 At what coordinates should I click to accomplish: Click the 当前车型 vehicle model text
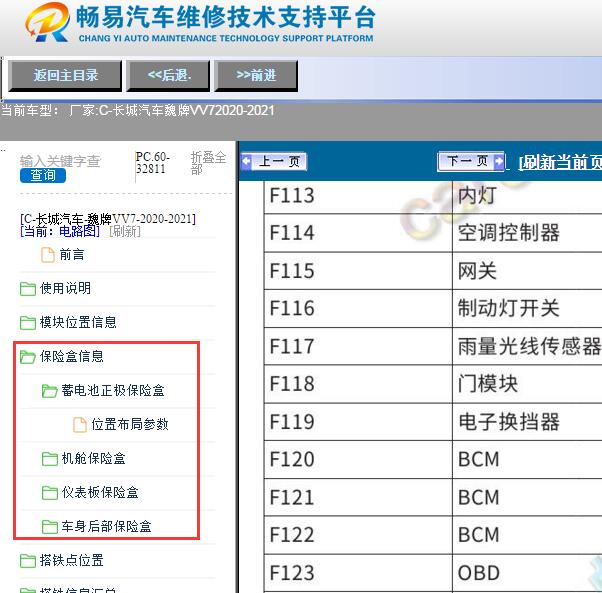(x=138, y=111)
